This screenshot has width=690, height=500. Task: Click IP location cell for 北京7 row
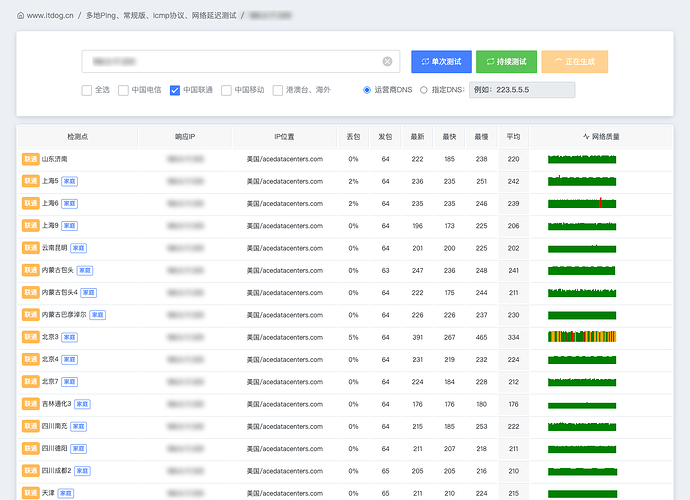(x=285, y=382)
